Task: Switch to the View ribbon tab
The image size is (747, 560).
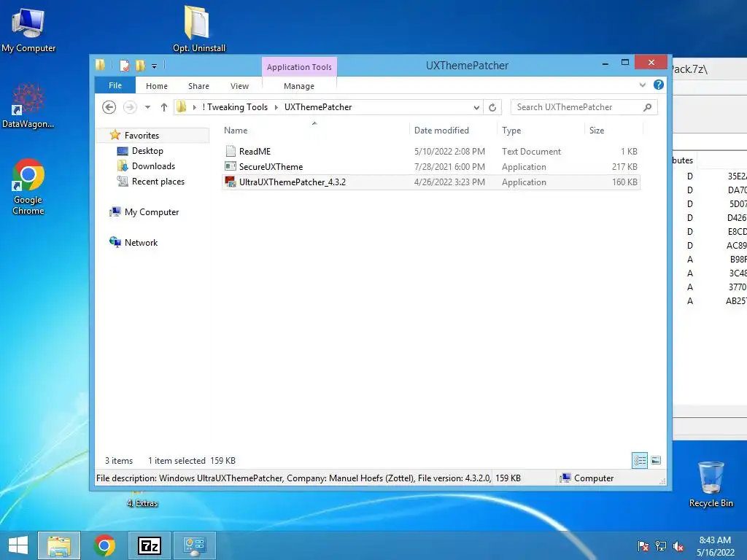Action: [x=239, y=86]
